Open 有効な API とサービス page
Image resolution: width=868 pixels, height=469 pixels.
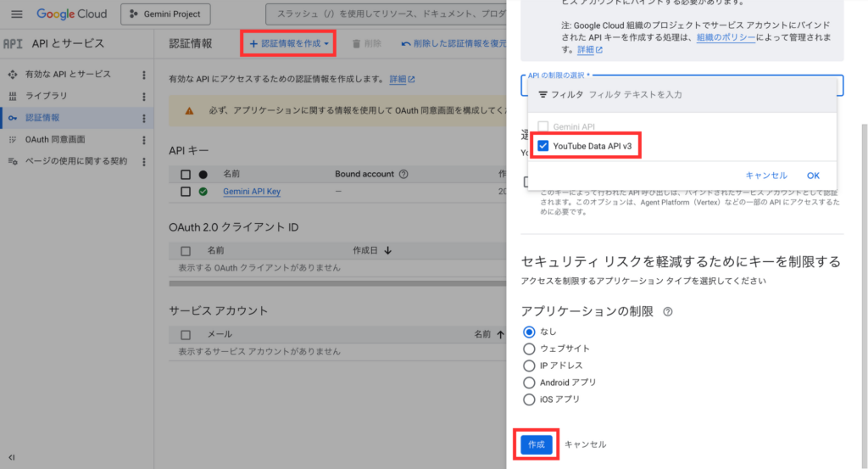(x=68, y=74)
